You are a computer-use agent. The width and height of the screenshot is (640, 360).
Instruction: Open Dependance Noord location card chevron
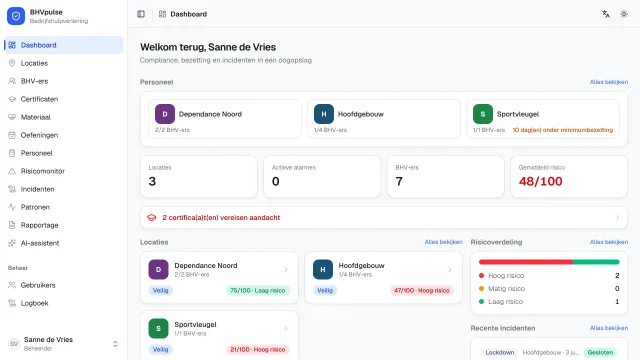coord(286,269)
